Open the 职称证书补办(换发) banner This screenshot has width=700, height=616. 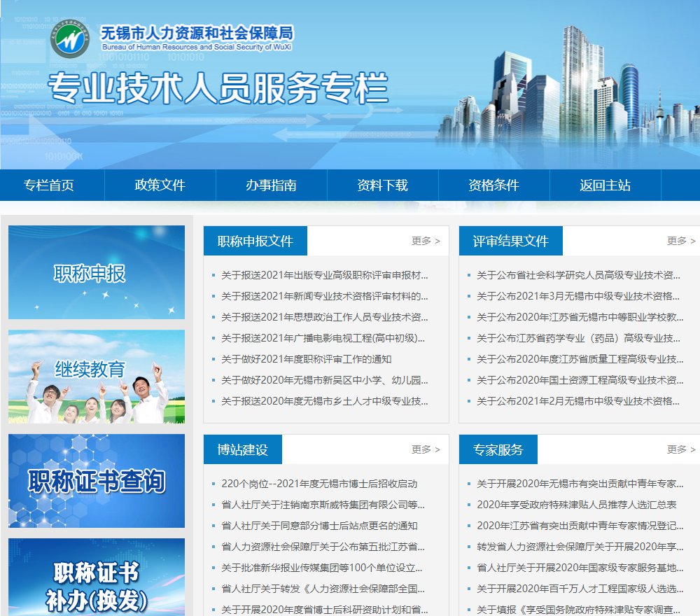pyautogui.click(x=97, y=577)
